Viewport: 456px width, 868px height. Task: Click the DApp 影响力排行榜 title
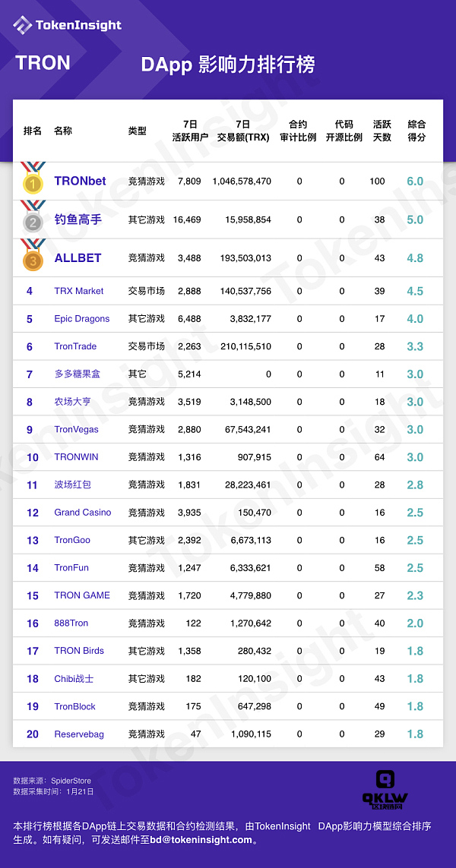pos(228,65)
